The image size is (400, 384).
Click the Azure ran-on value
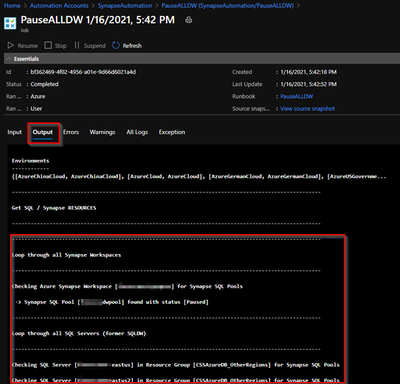tap(38, 96)
